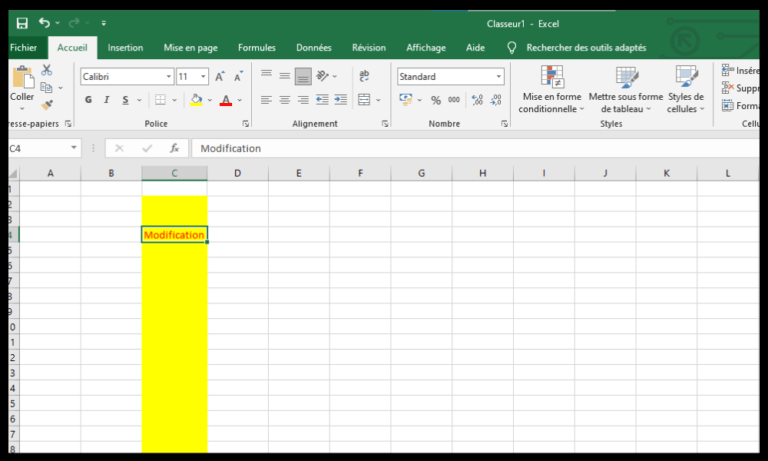Screen dimensions: 768x461
Task: Select the Format Painter brush icon
Action: [x=46, y=106]
